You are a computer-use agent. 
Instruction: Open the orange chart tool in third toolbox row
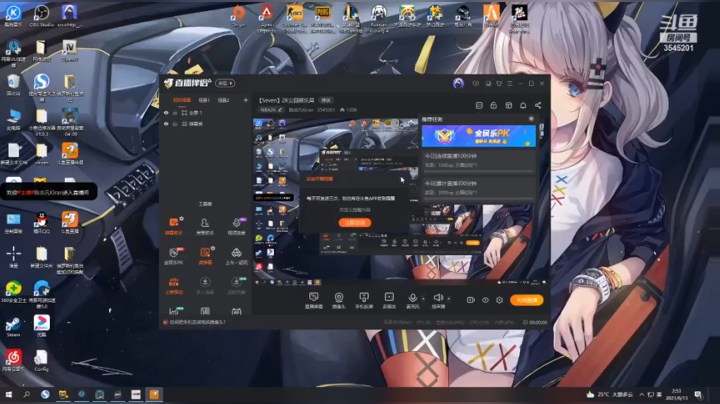[174, 285]
